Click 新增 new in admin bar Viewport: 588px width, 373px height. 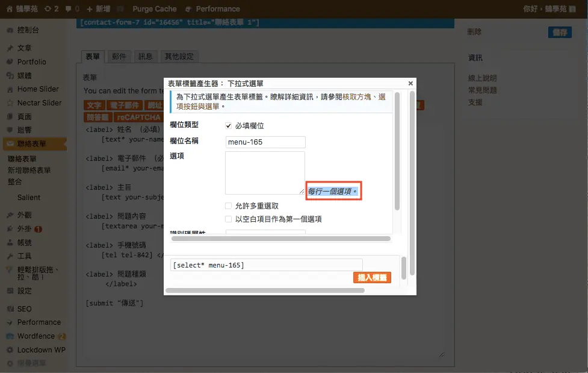(98, 8)
